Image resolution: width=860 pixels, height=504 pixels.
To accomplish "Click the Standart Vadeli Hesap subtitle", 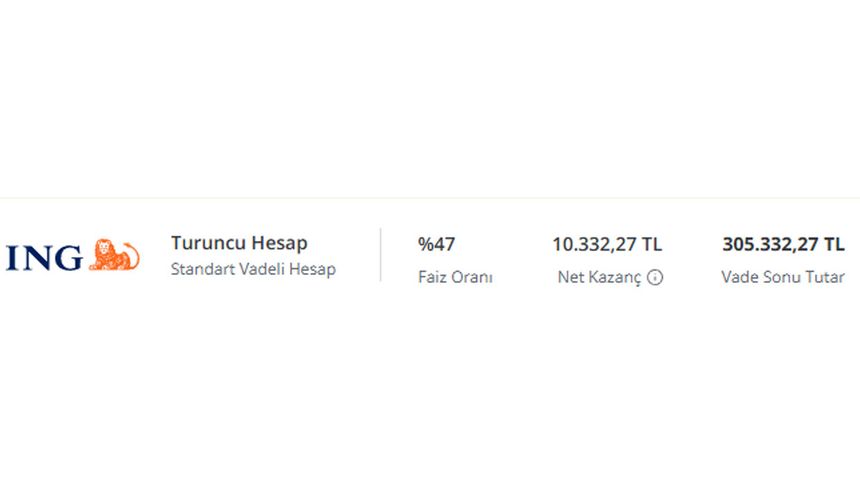I will (253, 269).
